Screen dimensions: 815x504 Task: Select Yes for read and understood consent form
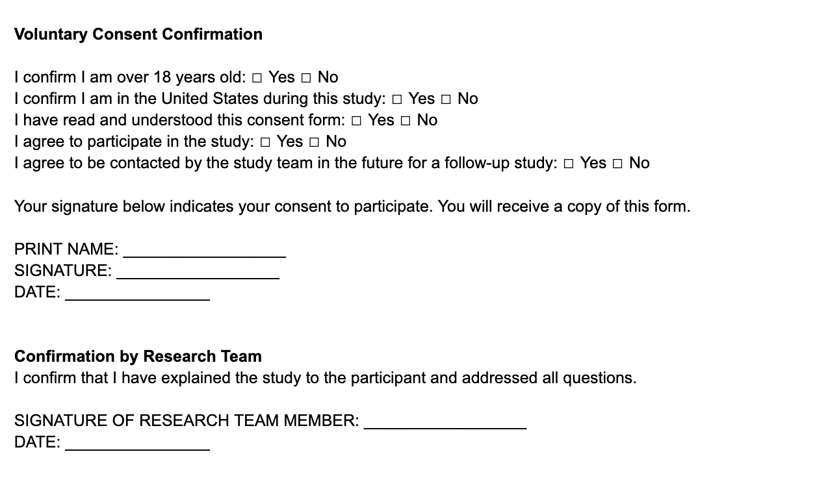click(x=356, y=121)
